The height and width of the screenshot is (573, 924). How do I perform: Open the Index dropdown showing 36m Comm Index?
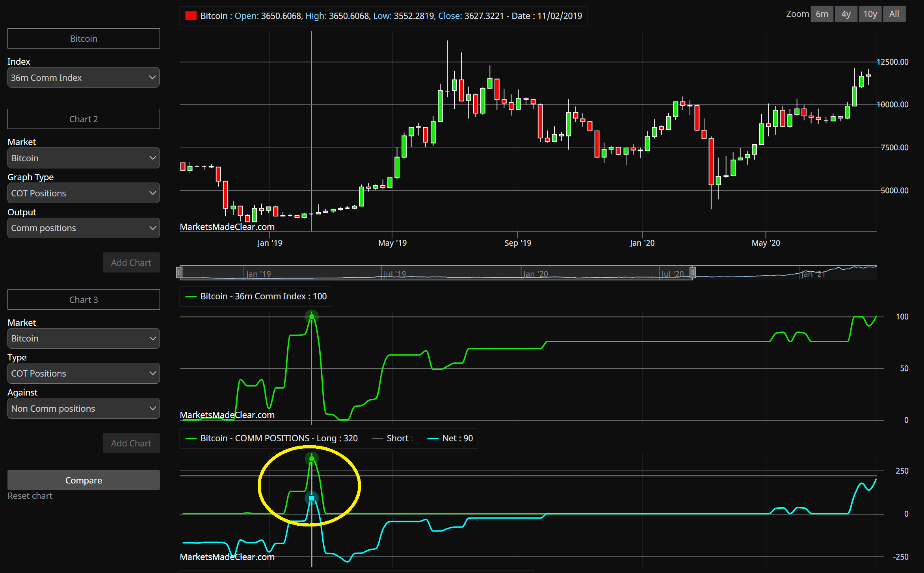coord(84,78)
